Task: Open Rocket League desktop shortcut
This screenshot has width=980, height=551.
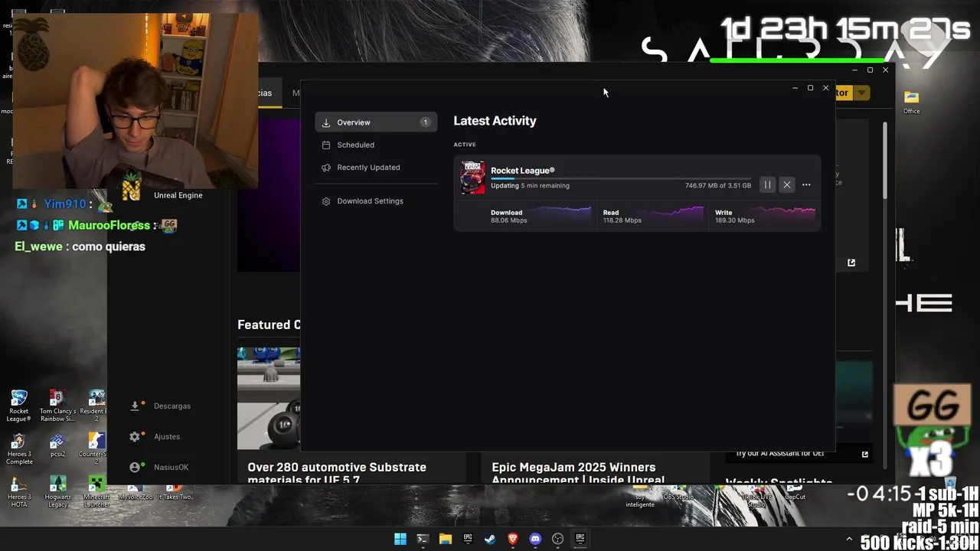Action: click(19, 406)
